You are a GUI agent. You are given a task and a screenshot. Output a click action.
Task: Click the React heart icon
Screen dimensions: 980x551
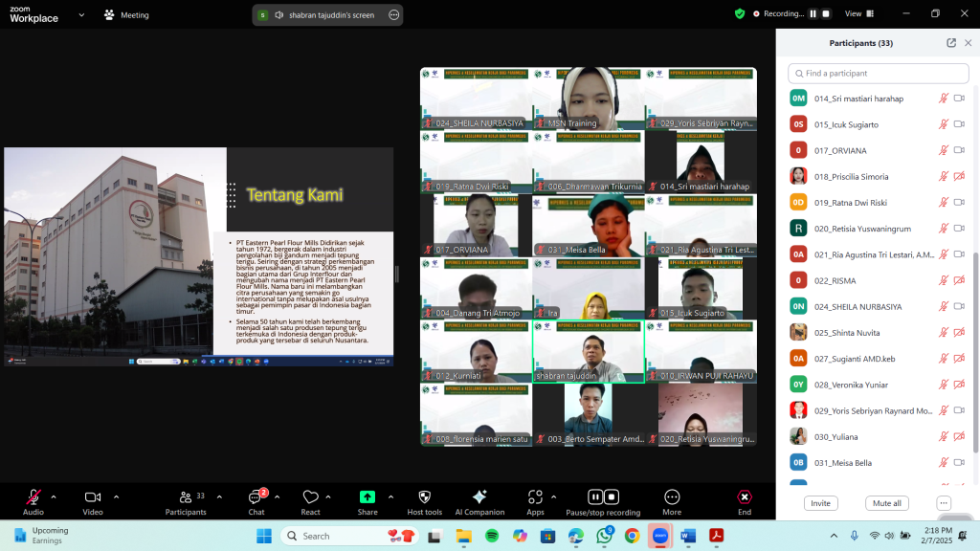pos(310,497)
